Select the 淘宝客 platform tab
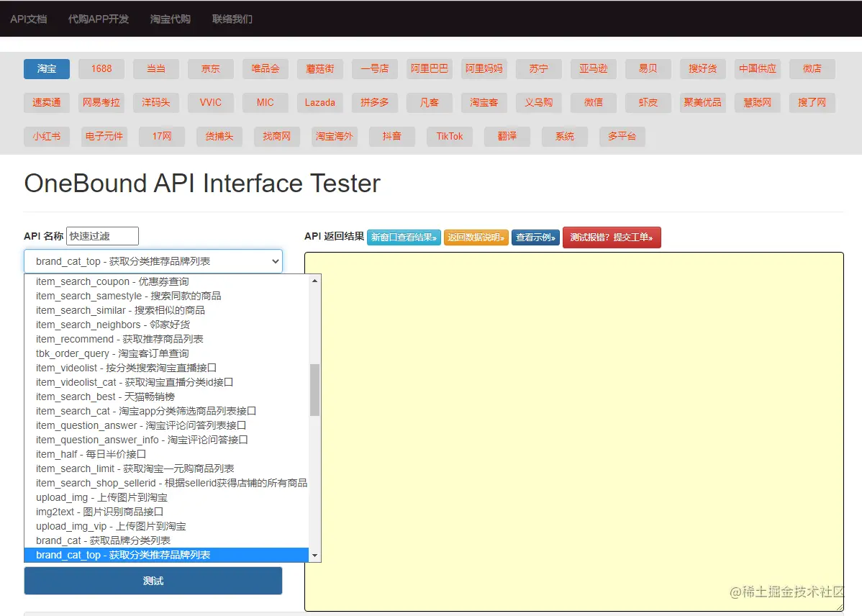 (484, 103)
